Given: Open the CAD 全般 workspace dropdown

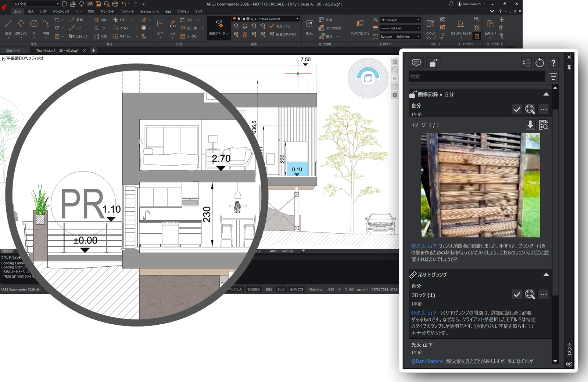Looking at the screenshot, I should (x=35, y=4).
